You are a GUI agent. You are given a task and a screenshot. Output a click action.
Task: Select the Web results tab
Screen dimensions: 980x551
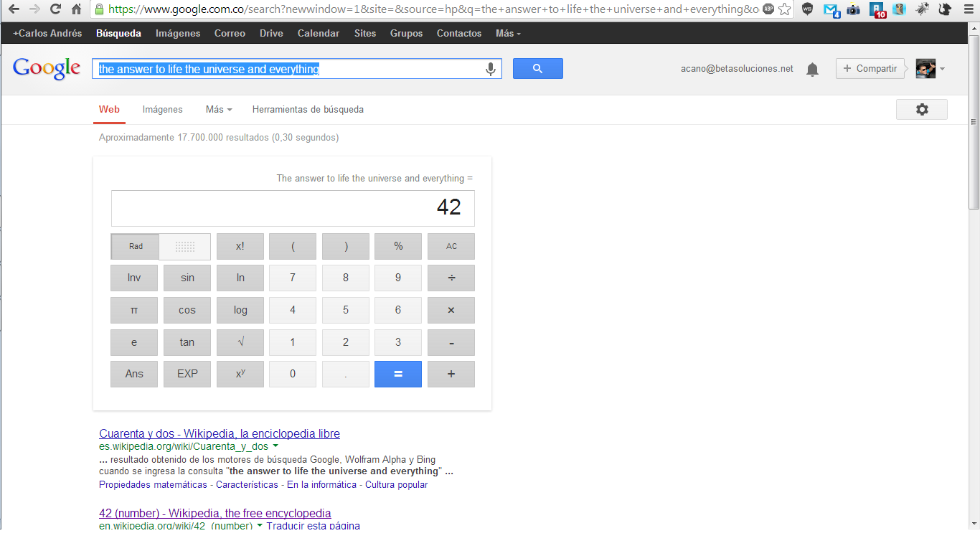click(109, 110)
